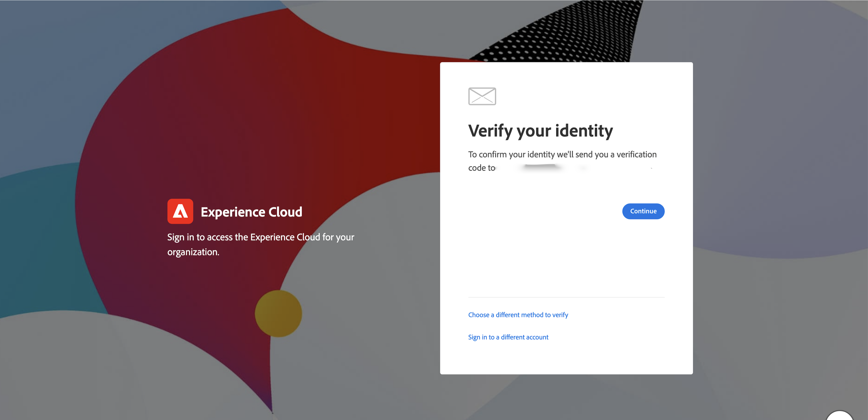This screenshot has height=420, width=868.
Task: Click the 'Sign in to access the Experience Cloud' text
Action: tap(261, 245)
